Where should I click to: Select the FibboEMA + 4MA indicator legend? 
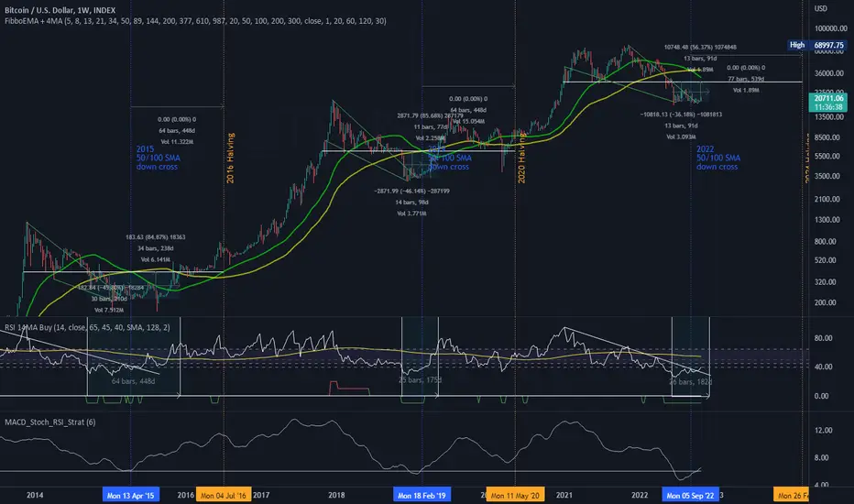[195, 21]
